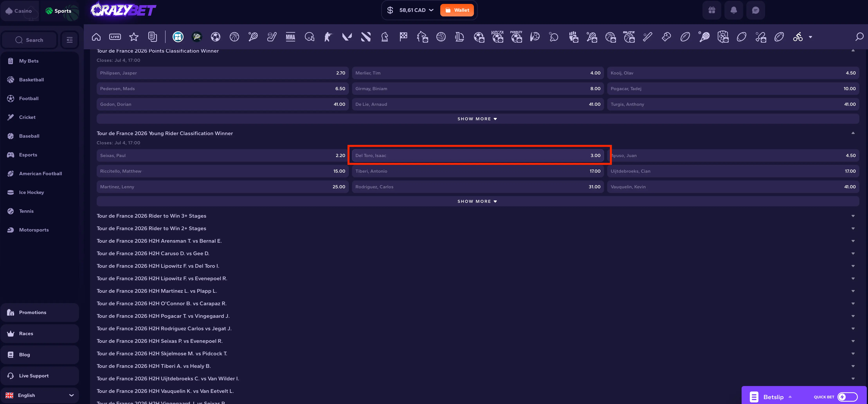Click the notifications bell icon

734,10
